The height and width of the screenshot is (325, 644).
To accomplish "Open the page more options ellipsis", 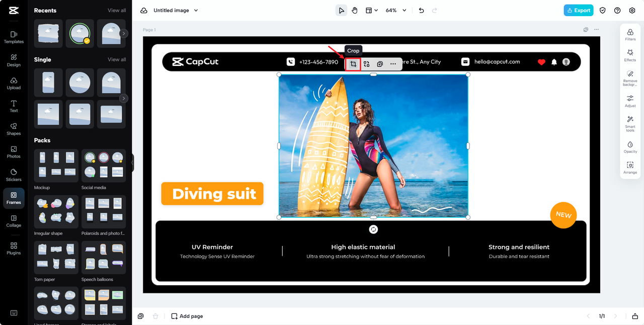I will (597, 30).
